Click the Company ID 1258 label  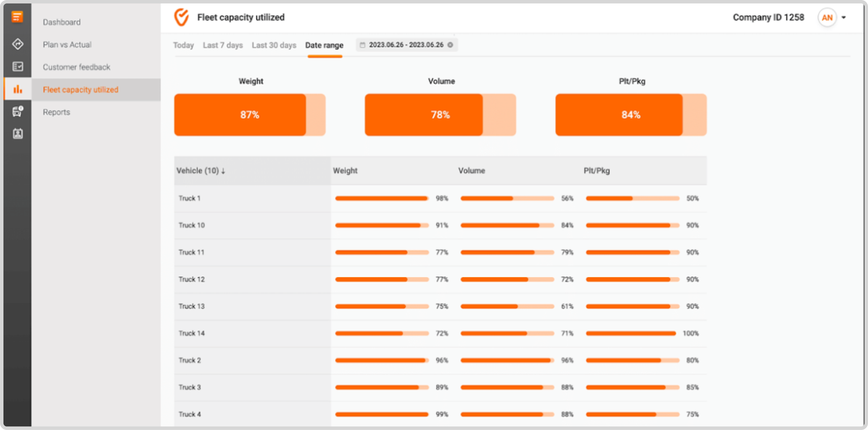tap(768, 18)
